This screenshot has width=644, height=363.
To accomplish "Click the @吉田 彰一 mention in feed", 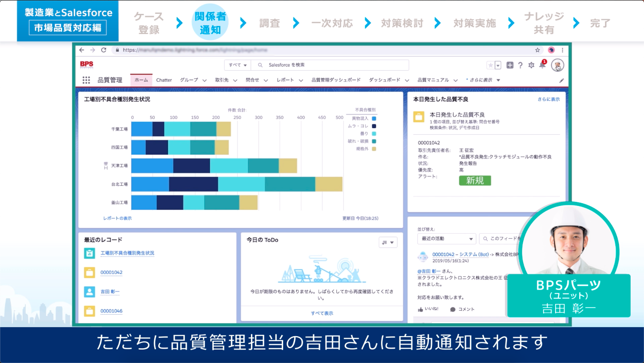I will click(x=429, y=271).
